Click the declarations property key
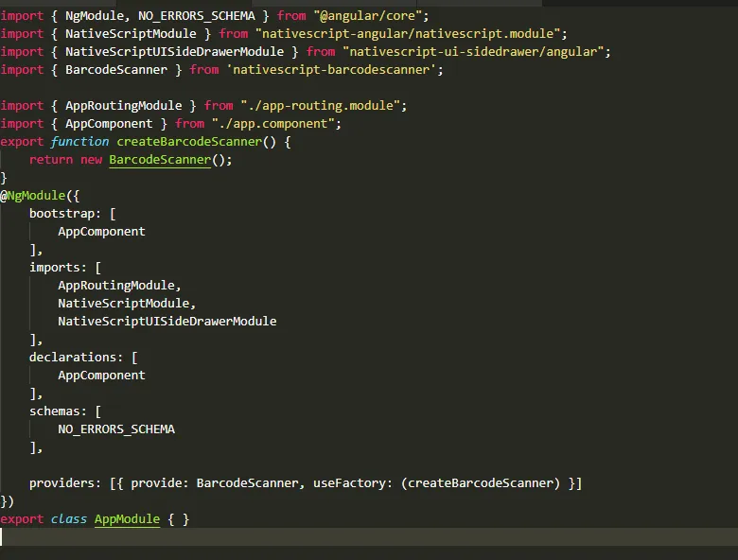 (x=76, y=358)
